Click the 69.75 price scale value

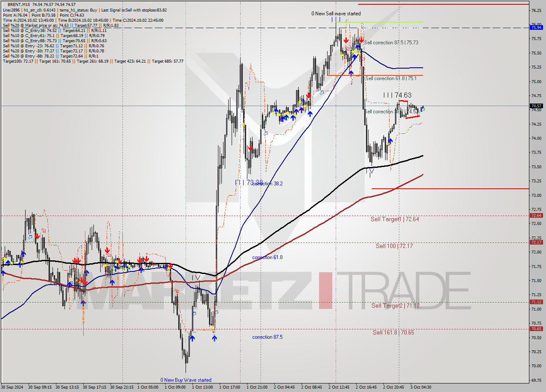click(x=536, y=380)
